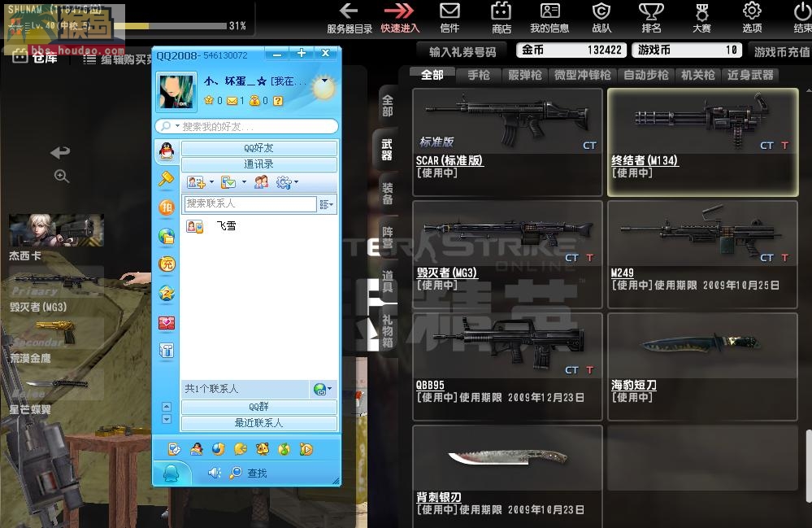Click 快速进入 quick join button
Viewport: 812px width, 528px height.
point(400,19)
